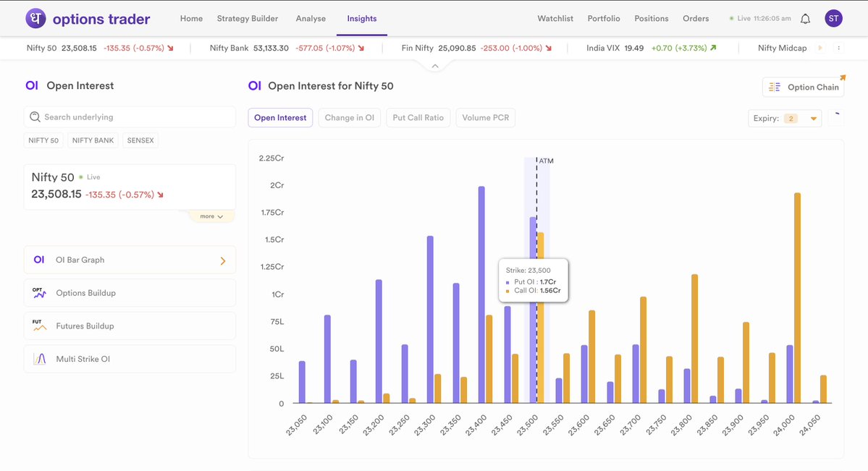The width and height of the screenshot is (868, 471).
Task: Click the Fin Nifty ticker value 25,090.85
Action: click(x=457, y=48)
